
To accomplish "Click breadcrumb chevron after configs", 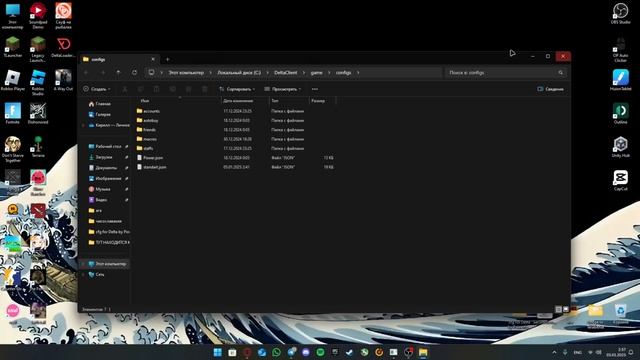I will (x=358, y=73).
